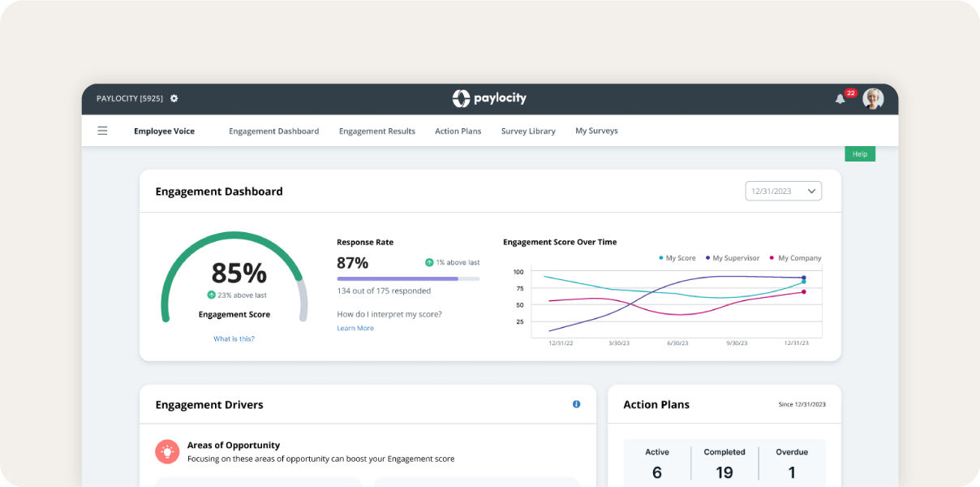Click the green arrow beside 1% above last
The image size is (980, 487).
[430, 262]
